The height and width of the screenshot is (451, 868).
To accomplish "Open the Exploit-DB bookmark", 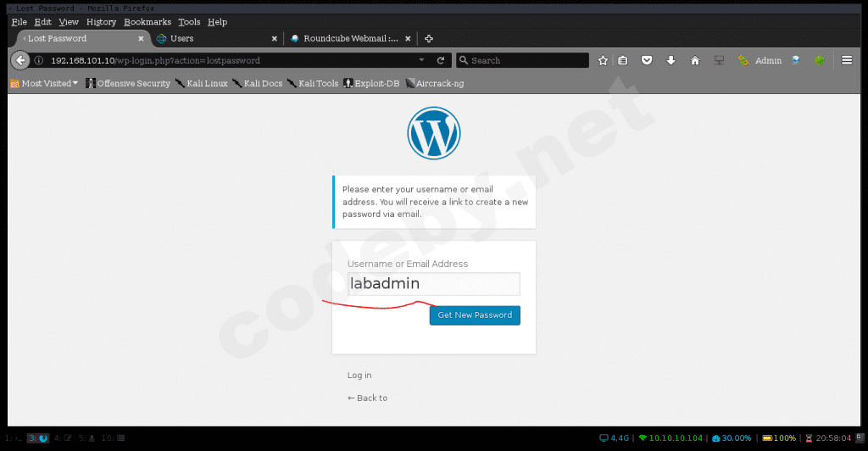I will pos(371,84).
